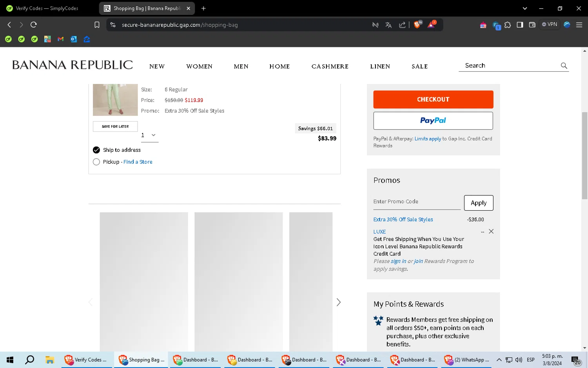Open the Limits apply link

(428, 138)
